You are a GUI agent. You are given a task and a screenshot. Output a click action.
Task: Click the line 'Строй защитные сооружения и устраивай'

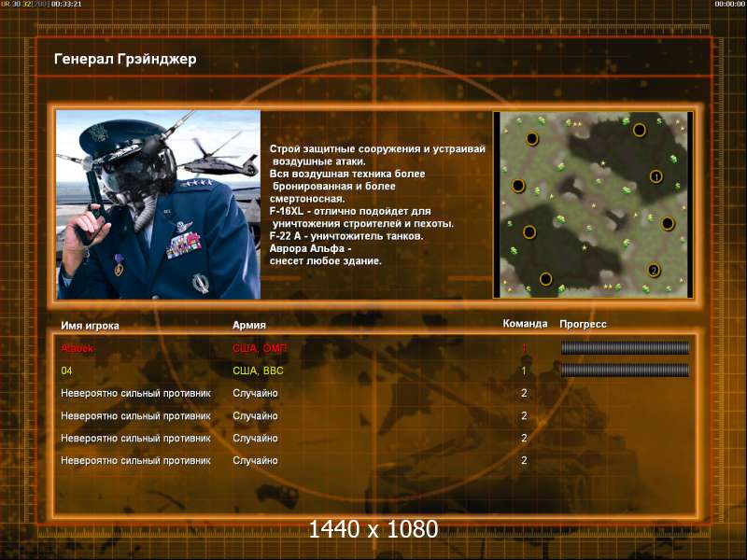pos(377,149)
